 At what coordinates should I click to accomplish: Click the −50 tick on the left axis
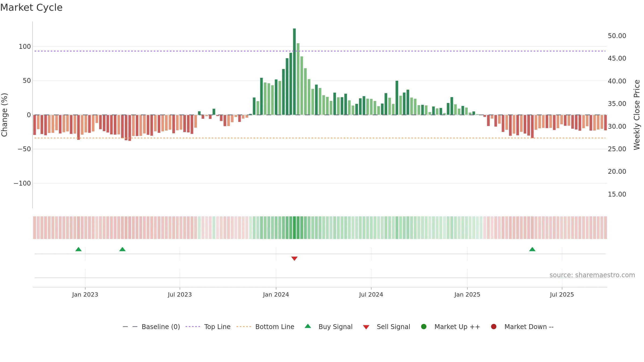click(24, 149)
